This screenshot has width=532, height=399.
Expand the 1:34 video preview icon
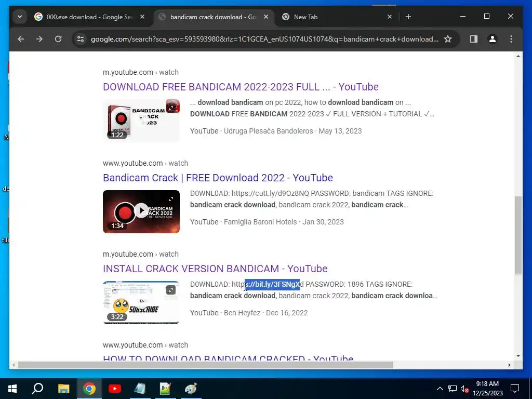(x=170, y=199)
